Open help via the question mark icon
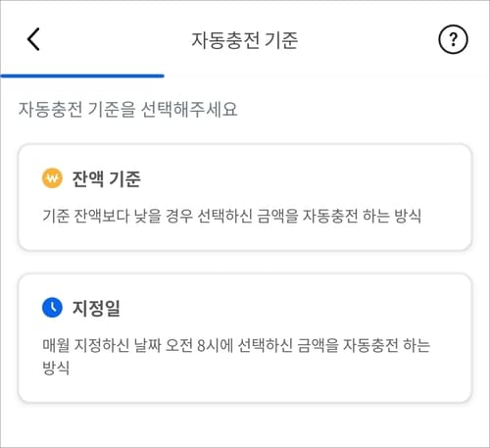The height and width of the screenshot is (448, 490). click(453, 39)
